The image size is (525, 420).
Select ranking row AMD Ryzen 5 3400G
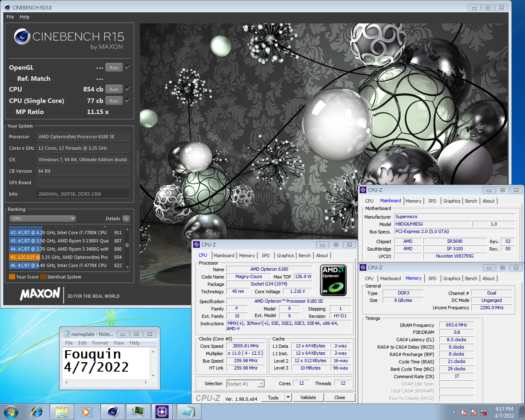click(x=66, y=249)
